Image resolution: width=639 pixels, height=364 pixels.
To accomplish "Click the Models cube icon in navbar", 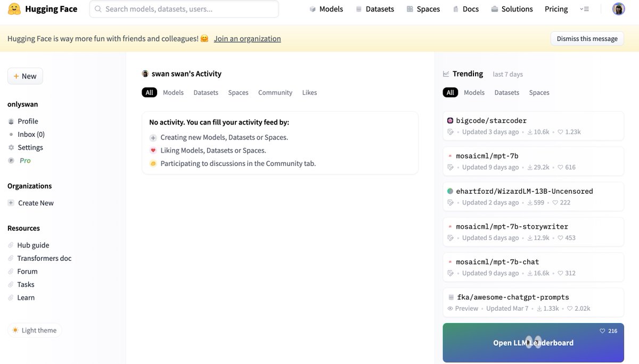I will 313,9.
